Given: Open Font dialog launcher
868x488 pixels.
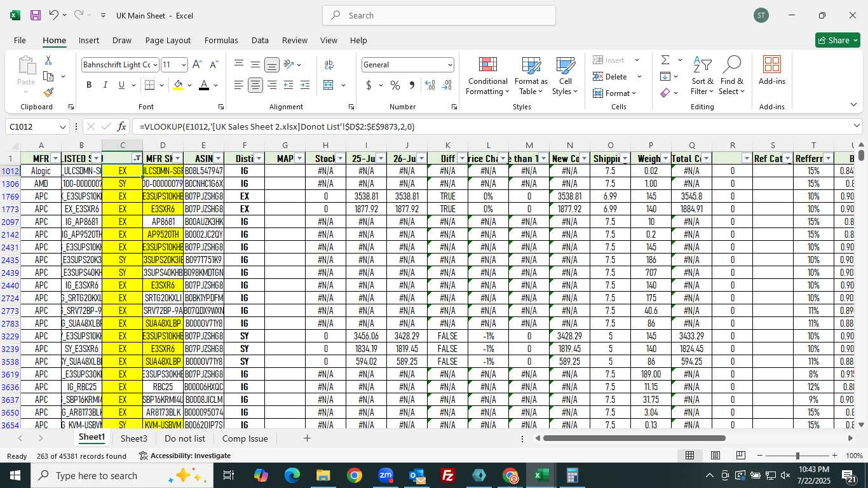Looking at the screenshot, I should 220,107.
